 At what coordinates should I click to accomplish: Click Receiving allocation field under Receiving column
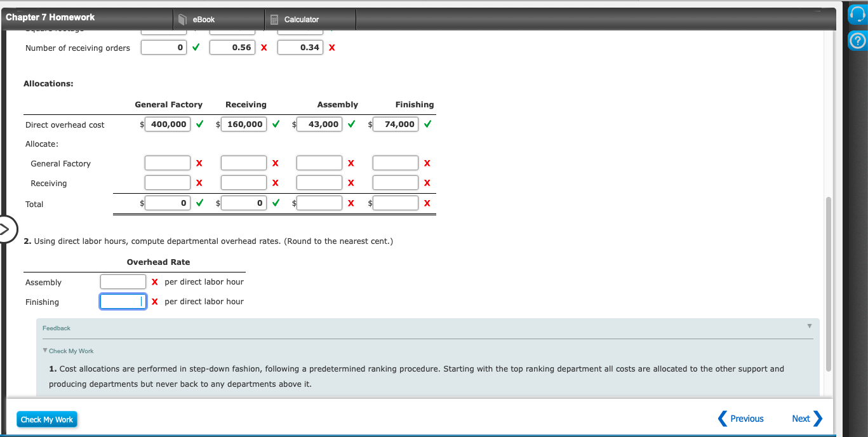pyautogui.click(x=244, y=183)
